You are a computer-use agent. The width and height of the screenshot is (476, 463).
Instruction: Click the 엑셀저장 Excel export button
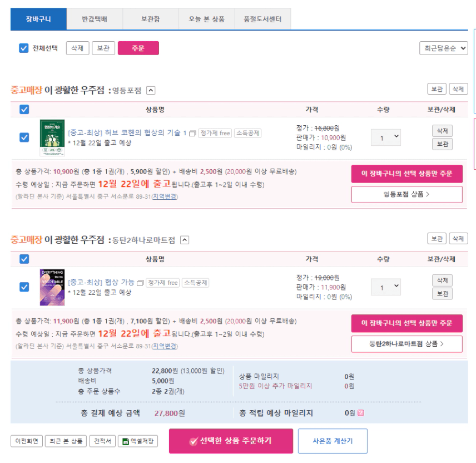(138, 441)
